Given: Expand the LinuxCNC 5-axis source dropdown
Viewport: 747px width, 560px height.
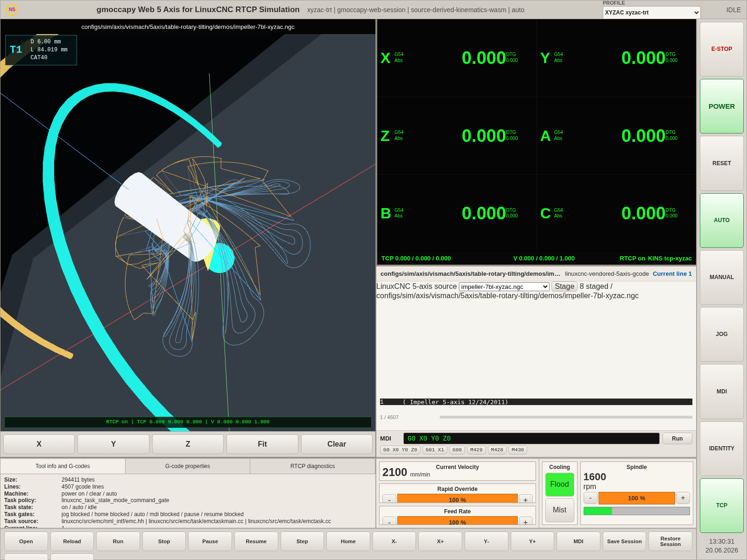Looking at the screenshot, I should point(504,287).
